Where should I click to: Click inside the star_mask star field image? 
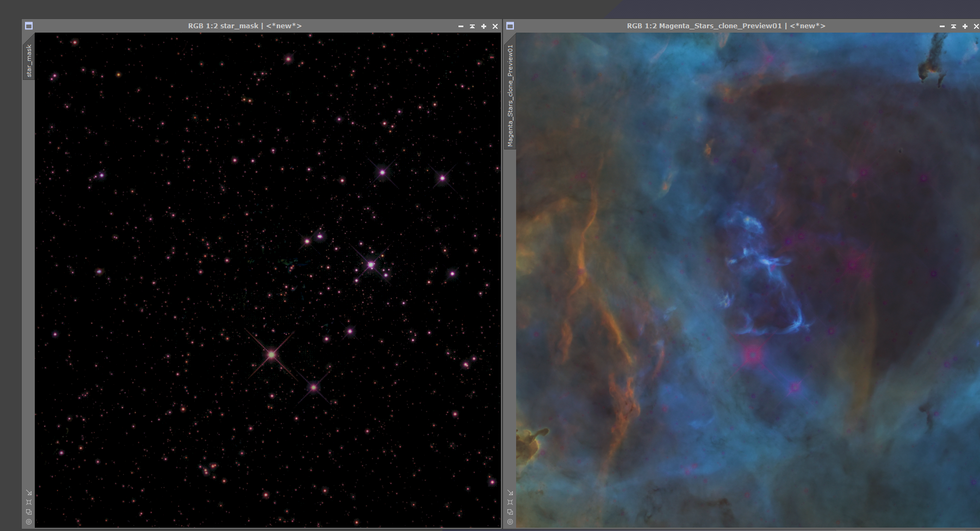pos(268,280)
